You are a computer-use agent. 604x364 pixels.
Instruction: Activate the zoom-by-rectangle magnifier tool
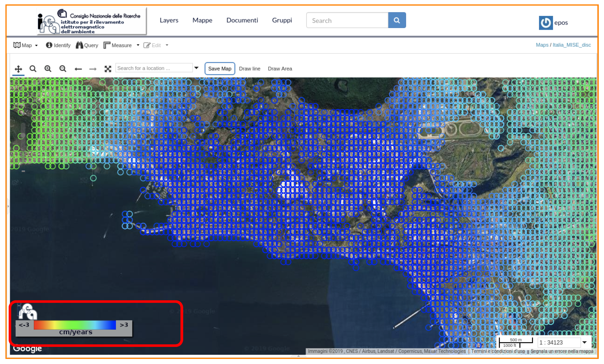point(33,69)
